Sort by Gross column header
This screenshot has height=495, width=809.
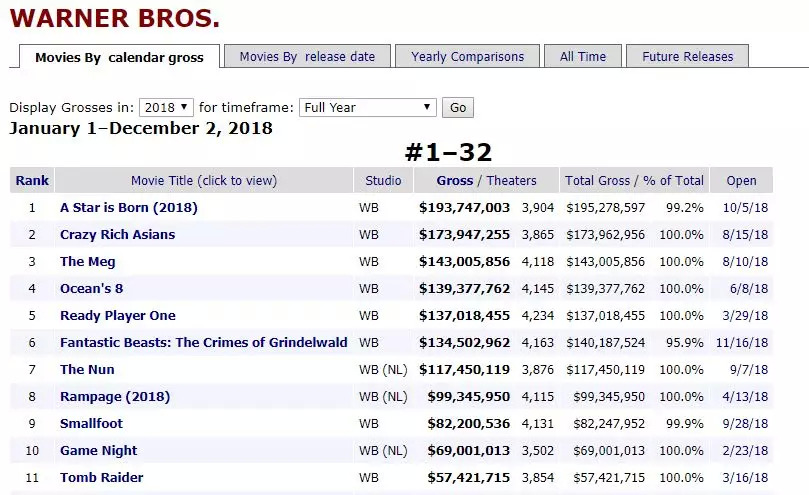[455, 181]
